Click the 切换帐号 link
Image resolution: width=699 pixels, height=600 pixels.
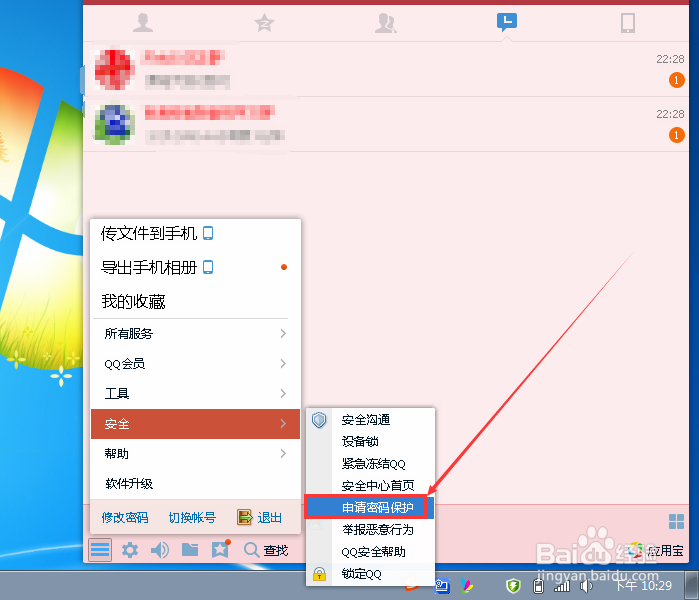point(192,518)
